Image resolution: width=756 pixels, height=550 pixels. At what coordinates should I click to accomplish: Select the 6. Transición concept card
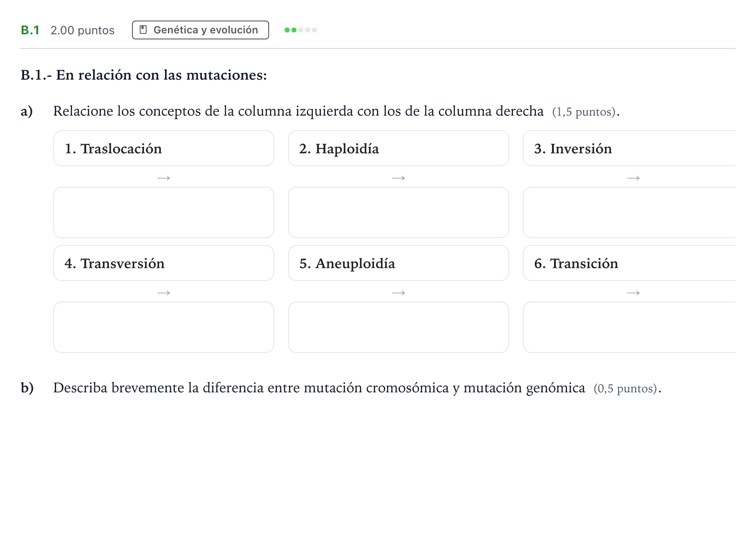pyautogui.click(x=629, y=263)
